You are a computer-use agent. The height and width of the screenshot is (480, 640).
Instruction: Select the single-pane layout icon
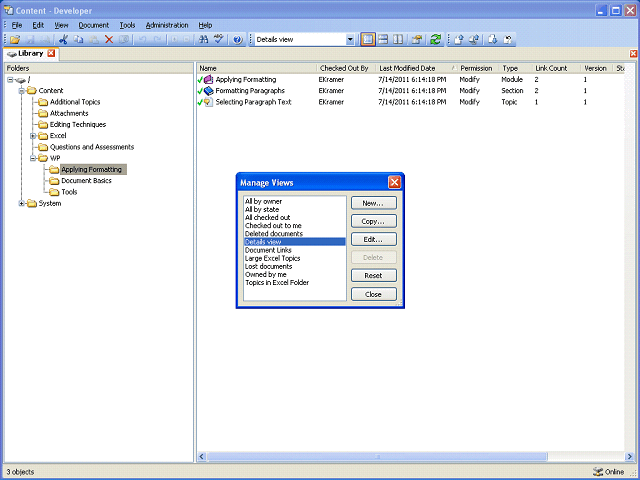(368, 40)
